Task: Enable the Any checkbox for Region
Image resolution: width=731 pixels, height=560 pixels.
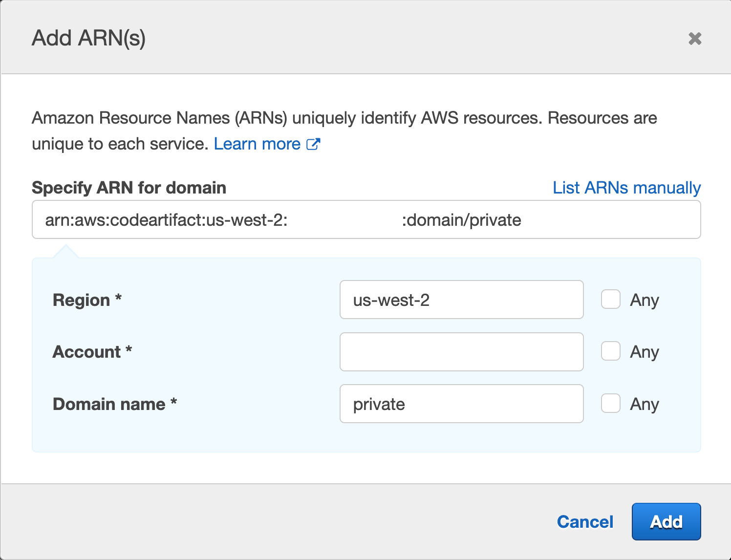Action: point(610,300)
